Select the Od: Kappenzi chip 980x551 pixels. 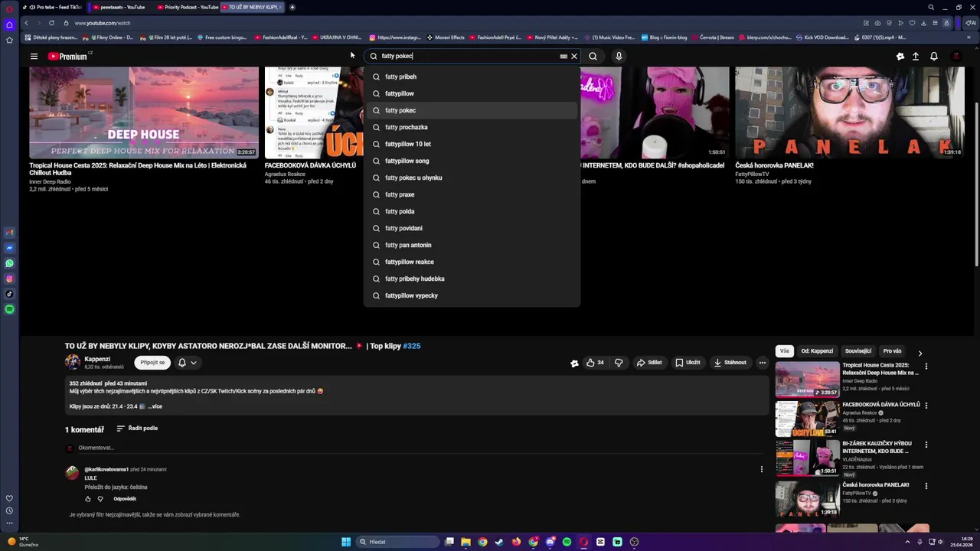point(817,351)
